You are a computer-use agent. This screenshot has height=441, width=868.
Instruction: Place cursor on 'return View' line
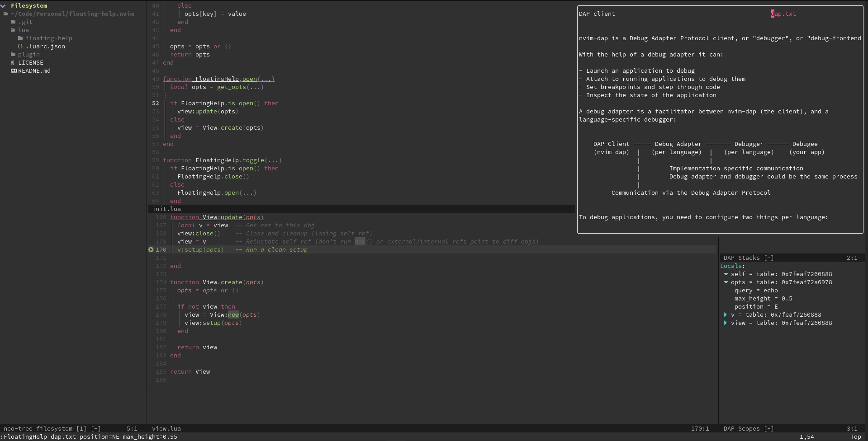tap(190, 371)
